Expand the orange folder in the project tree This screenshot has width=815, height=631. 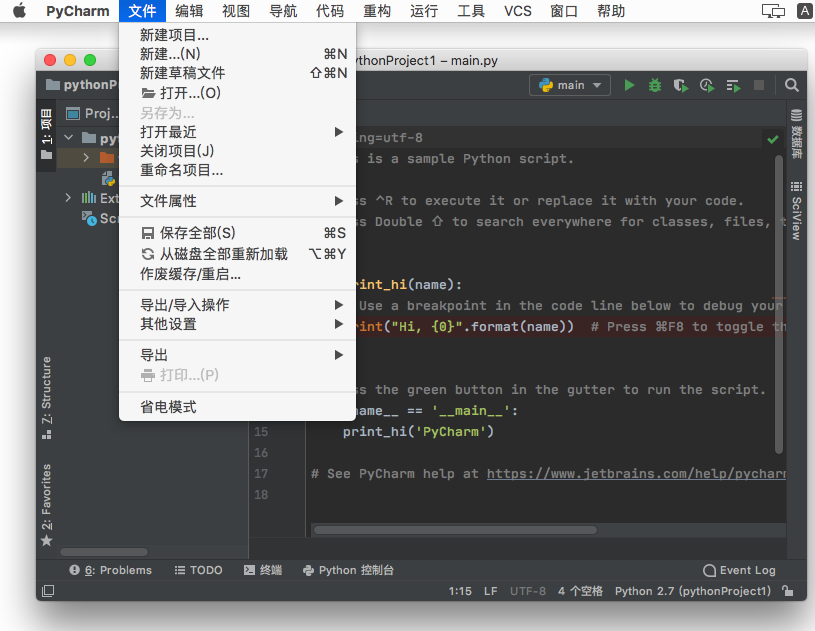coord(86,157)
